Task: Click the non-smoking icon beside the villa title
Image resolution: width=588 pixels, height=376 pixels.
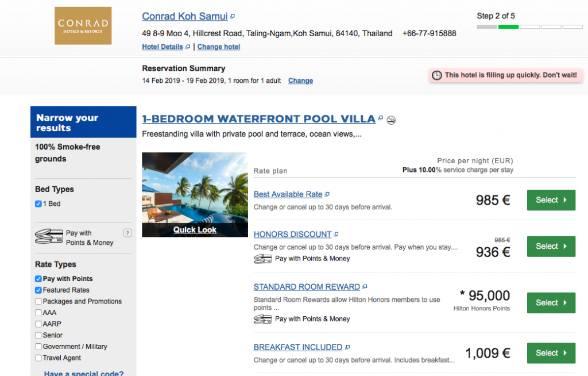Action: [391, 120]
